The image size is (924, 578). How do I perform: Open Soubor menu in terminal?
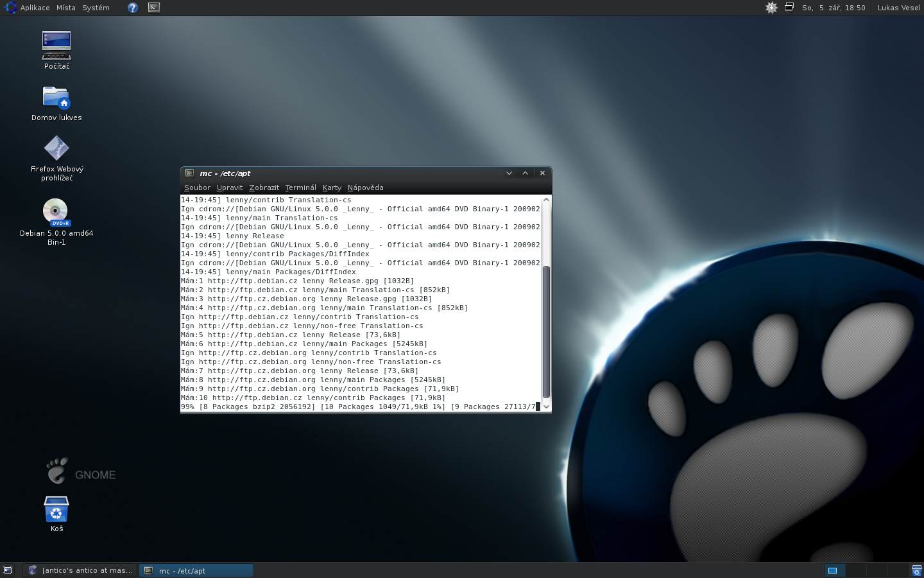[x=197, y=188]
